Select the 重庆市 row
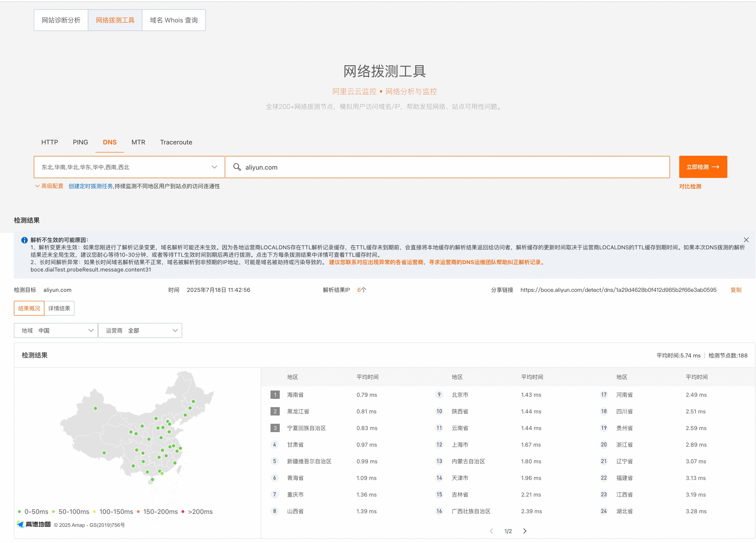 click(343, 495)
